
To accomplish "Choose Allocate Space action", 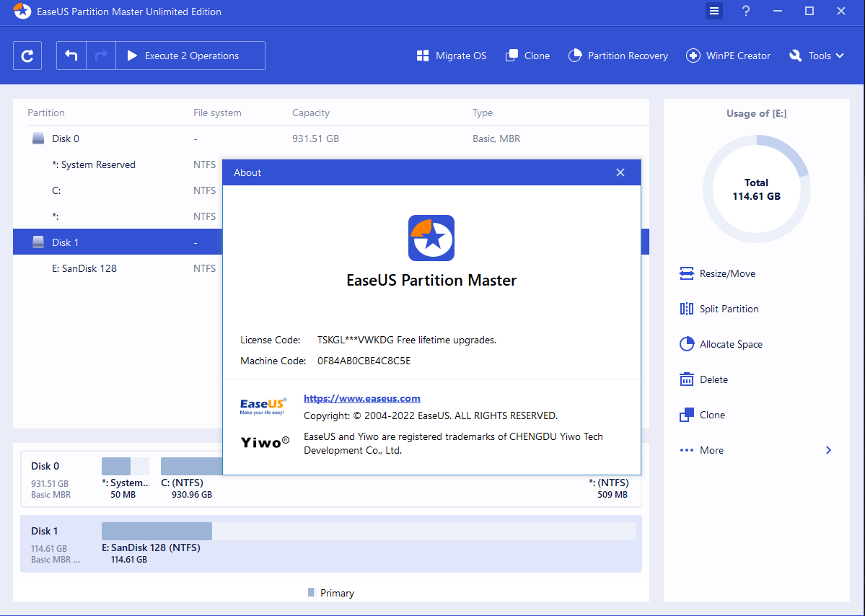I will [721, 344].
